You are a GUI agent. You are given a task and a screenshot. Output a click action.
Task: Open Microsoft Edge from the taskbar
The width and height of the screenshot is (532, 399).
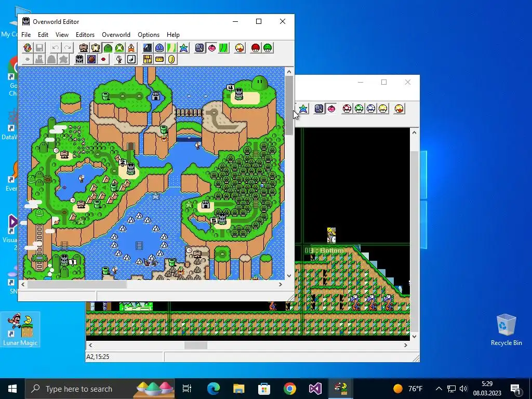(214, 389)
